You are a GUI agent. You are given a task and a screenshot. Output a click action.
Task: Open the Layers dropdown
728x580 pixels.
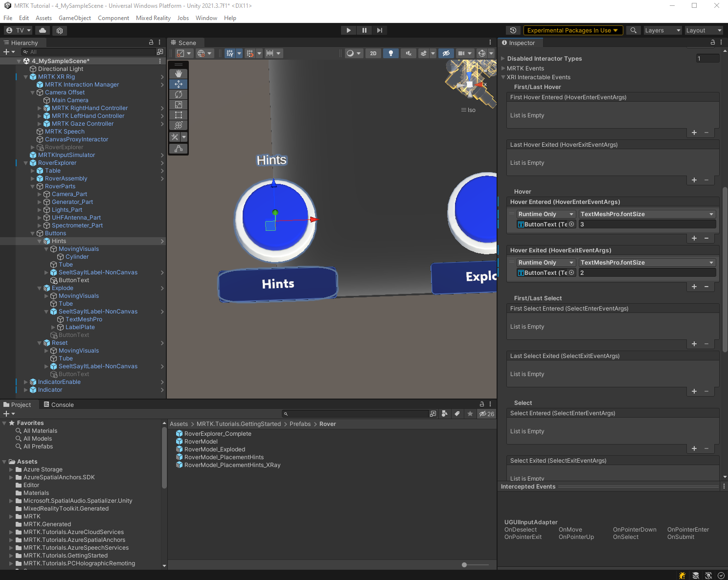(662, 30)
